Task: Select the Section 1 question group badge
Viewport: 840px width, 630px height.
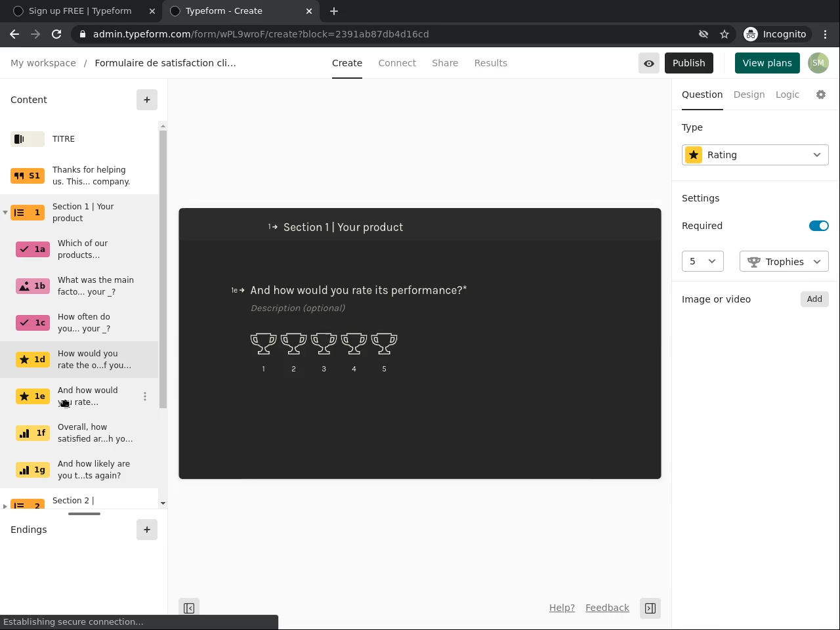Action: (x=28, y=213)
